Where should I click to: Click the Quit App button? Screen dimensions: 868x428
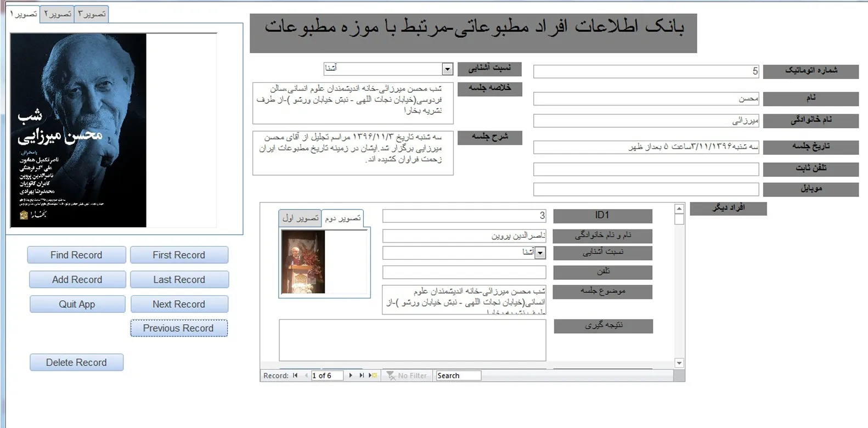click(x=77, y=304)
